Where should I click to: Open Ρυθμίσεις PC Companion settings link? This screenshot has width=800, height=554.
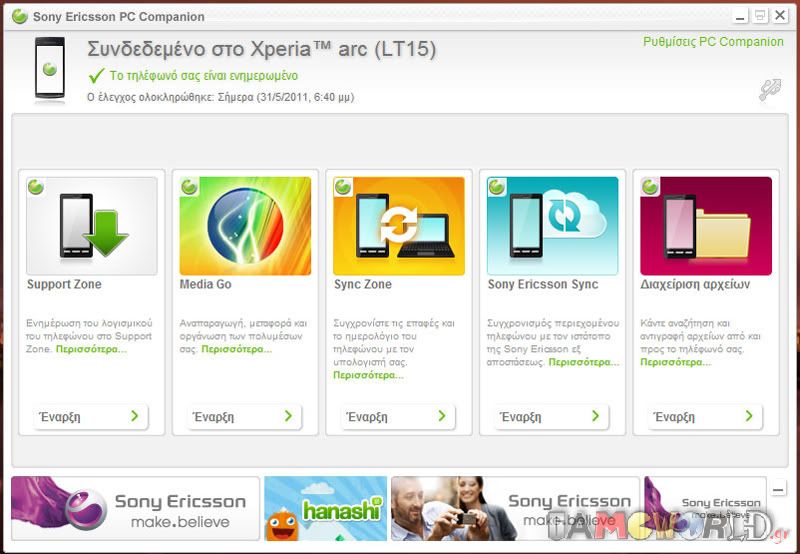(x=713, y=42)
